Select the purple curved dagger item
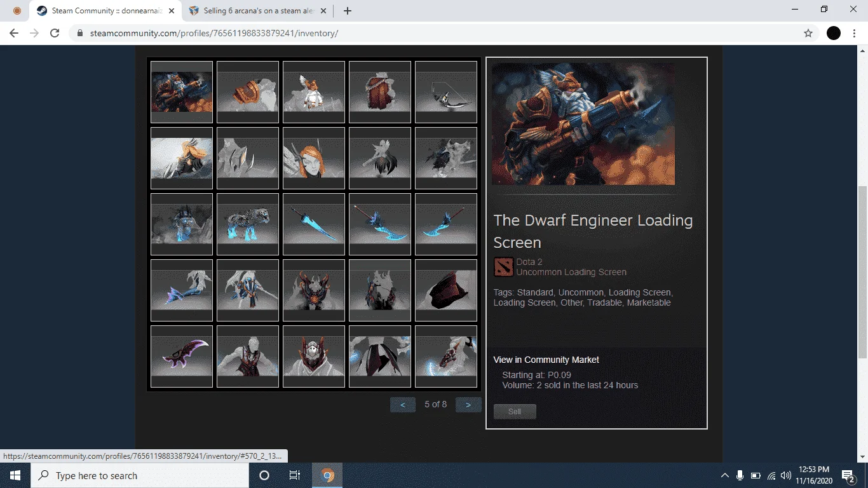 pyautogui.click(x=182, y=356)
